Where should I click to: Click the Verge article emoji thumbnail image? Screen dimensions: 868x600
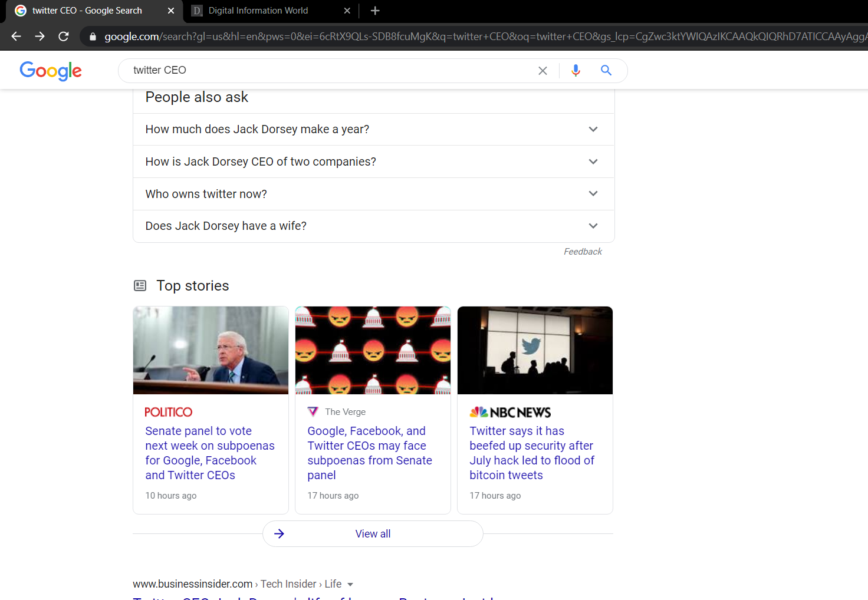tap(373, 350)
